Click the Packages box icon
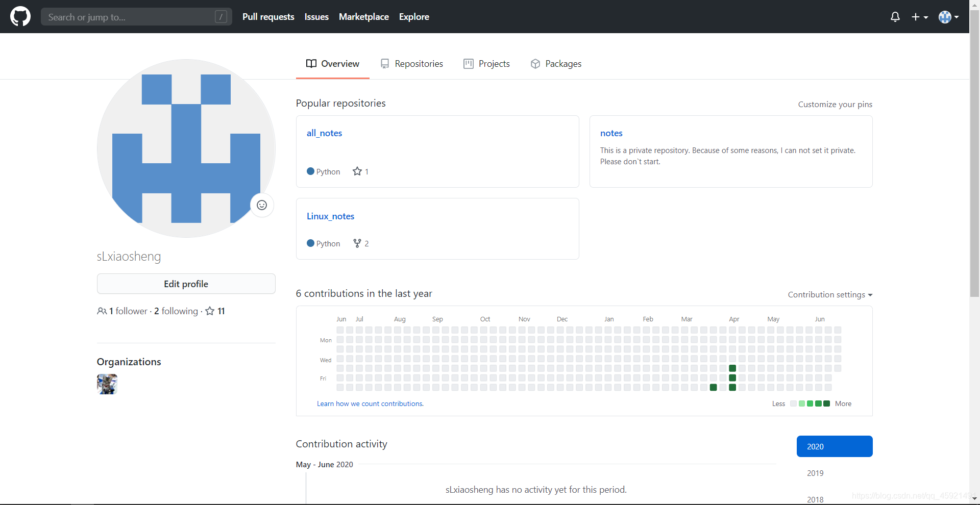 (x=535, y=64)
